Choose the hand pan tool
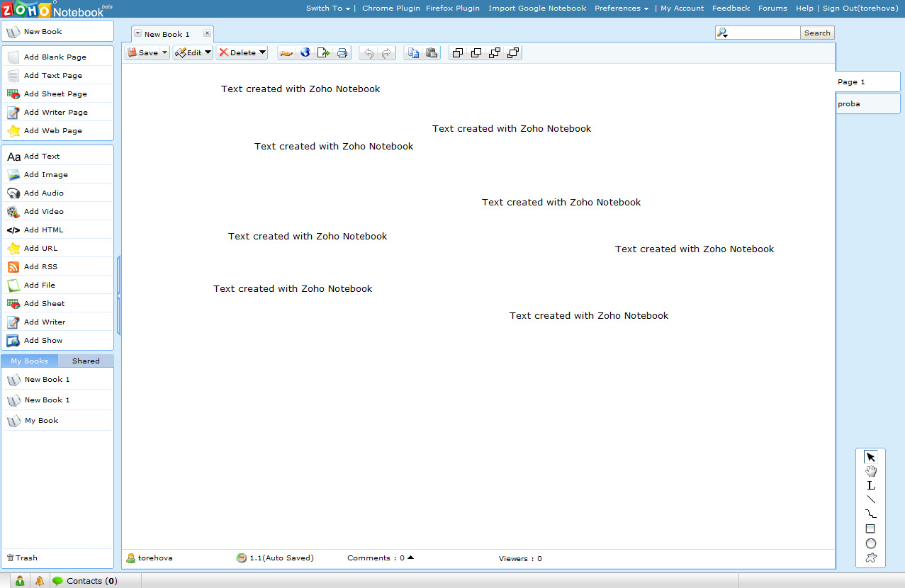The width and height of the screenshot is (905, 588). click(x=871, y=471)
